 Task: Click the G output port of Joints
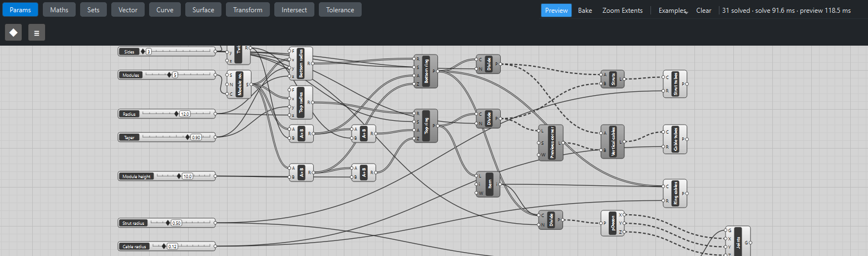pyautogui.click(x=749, y=243)
